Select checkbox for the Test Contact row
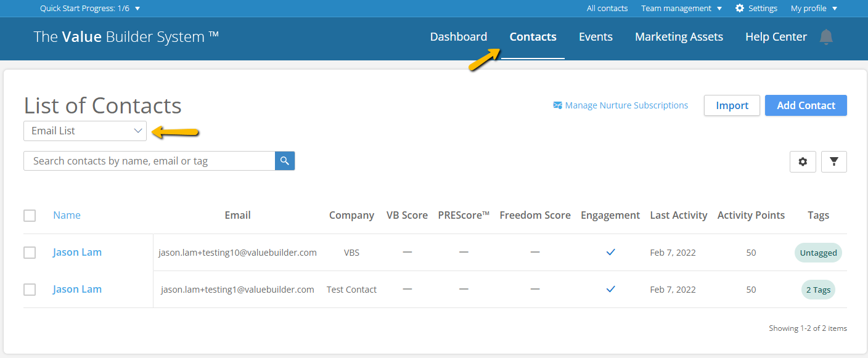Image resolution: width=868 pixels, height=358 pixels. click(30, 290)
